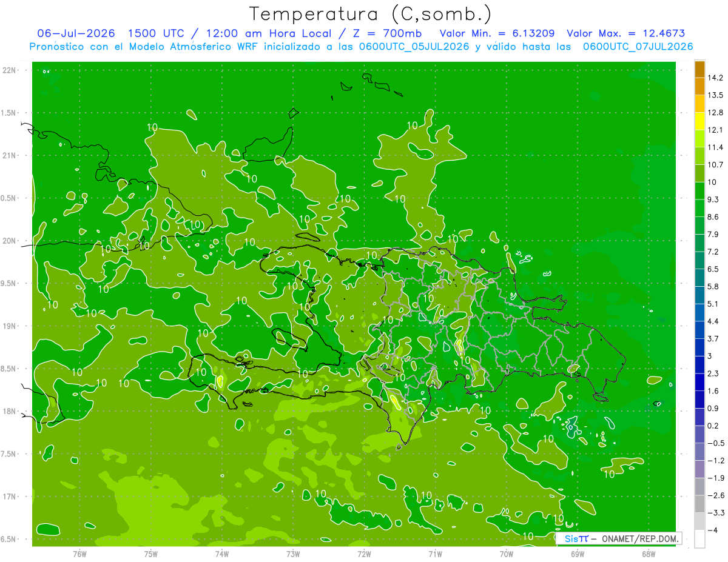Click the 12.8 legend value
Screen dimensions: 728x562
tap(715, 112)
